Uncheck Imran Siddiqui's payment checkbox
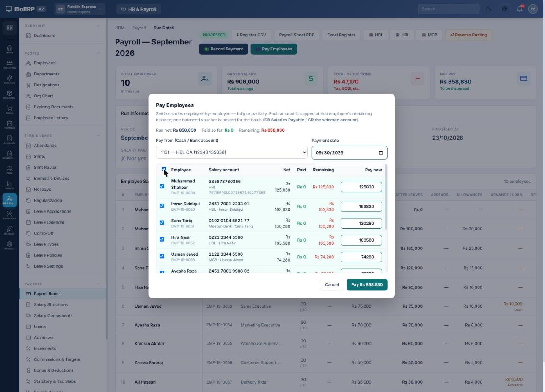 [x=162, y=206]
